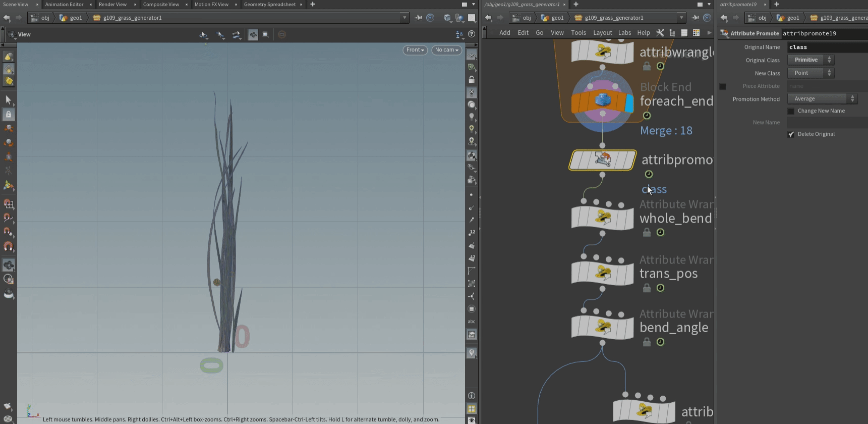Click the whole_bend Attribute Wrangle node

pos(602,218)
